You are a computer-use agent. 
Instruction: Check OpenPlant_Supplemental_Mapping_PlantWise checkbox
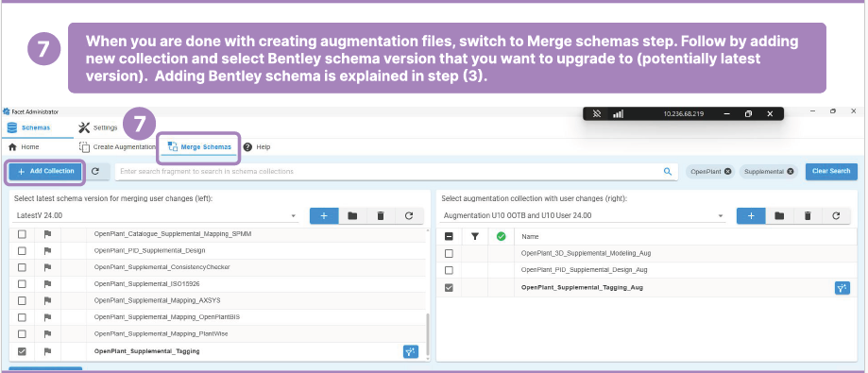click(x=22, y=334)
